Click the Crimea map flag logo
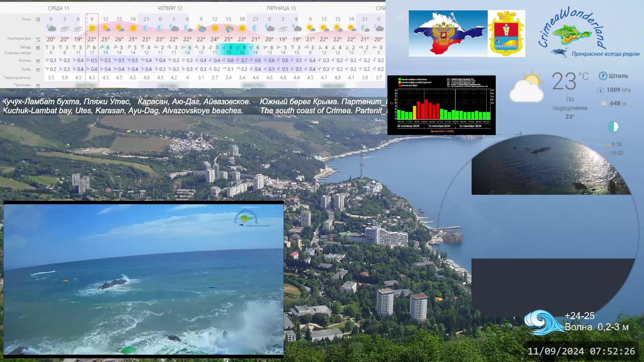The height and width of the screenshot is (362, 644). (x=448, y=34)
